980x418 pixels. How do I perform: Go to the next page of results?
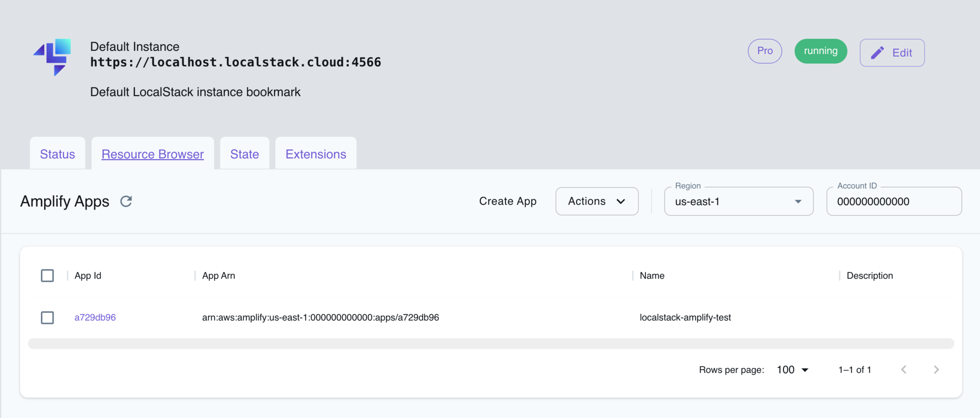tap(937, 369)
